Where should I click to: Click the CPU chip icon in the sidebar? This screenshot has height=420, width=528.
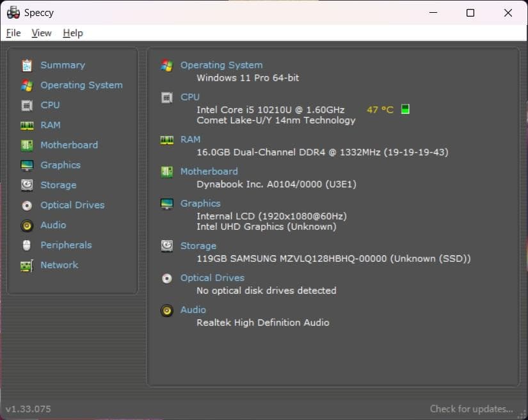(26, 104)
